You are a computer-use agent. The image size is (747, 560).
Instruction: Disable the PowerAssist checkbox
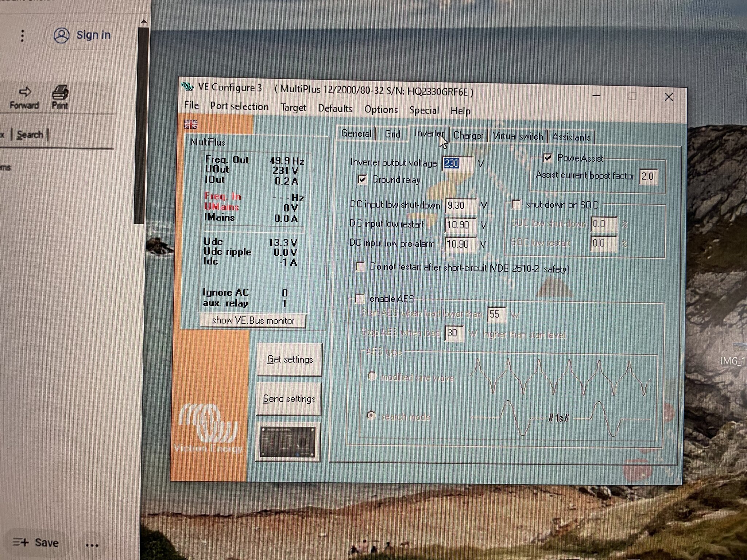[547, 158]
